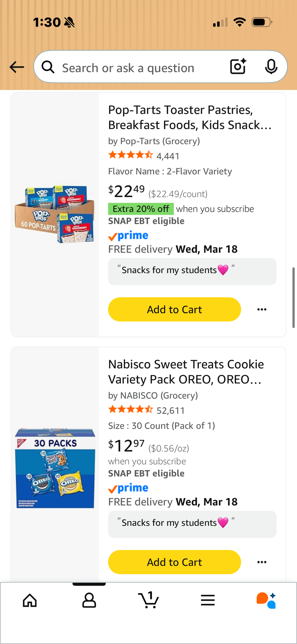The width and height of the screenshot is (297, 644).
Task: Open Nabisco Sweet Treats Cookie title
Action: (186, 372)
